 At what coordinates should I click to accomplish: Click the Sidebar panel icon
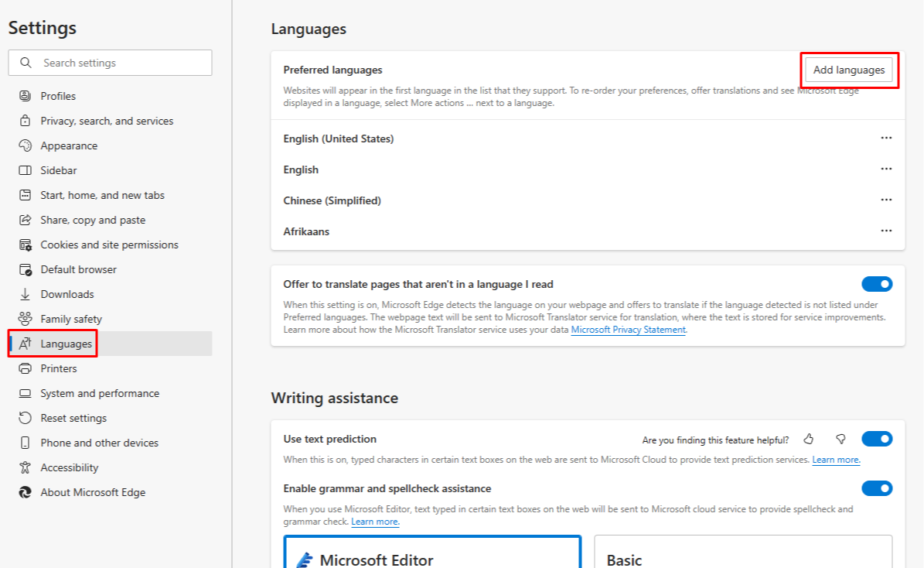pyautogui.click(x=25, y=170)
